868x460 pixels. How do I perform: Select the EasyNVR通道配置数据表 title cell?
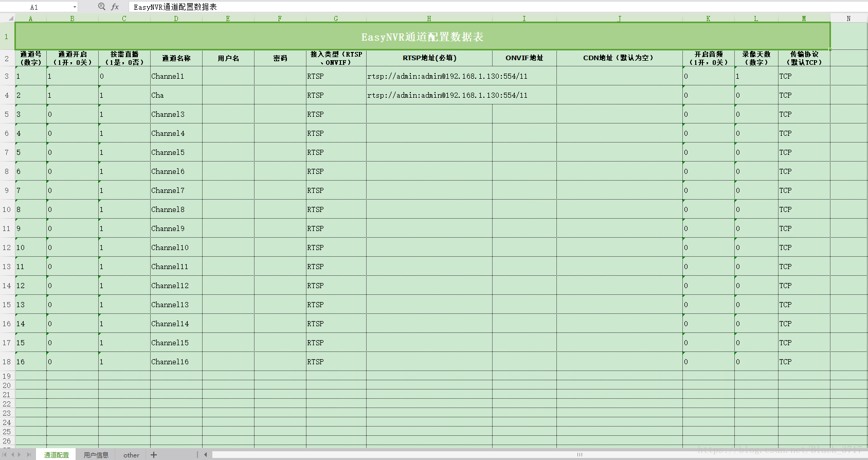point(422,37)
